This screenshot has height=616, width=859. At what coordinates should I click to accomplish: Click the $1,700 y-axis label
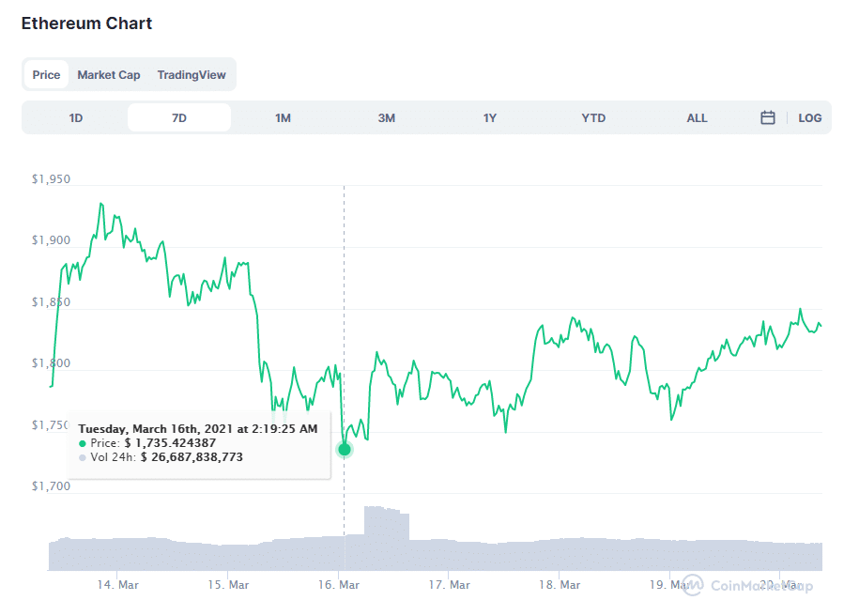[51, 486]
